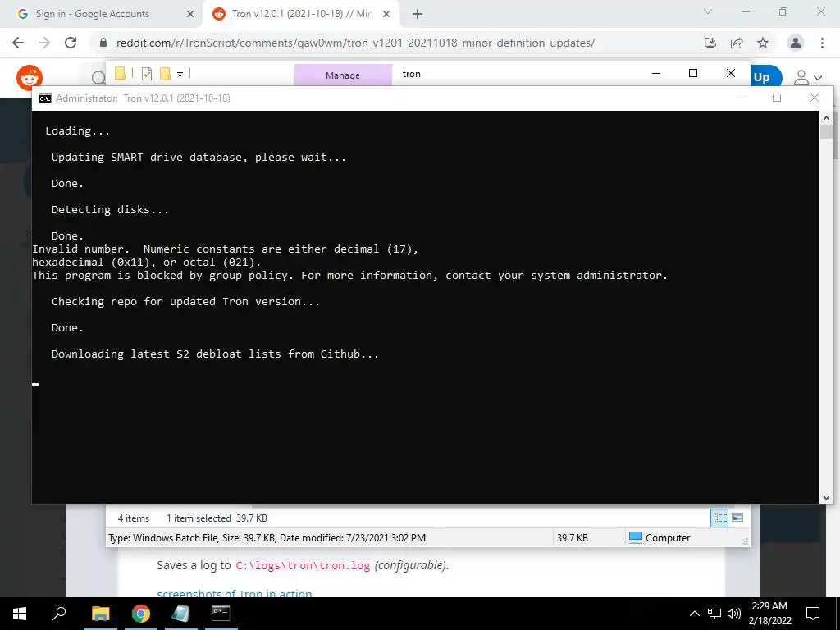Close the Tron Reddit tab
840x630 pixels.
click(x=386, y=14)
